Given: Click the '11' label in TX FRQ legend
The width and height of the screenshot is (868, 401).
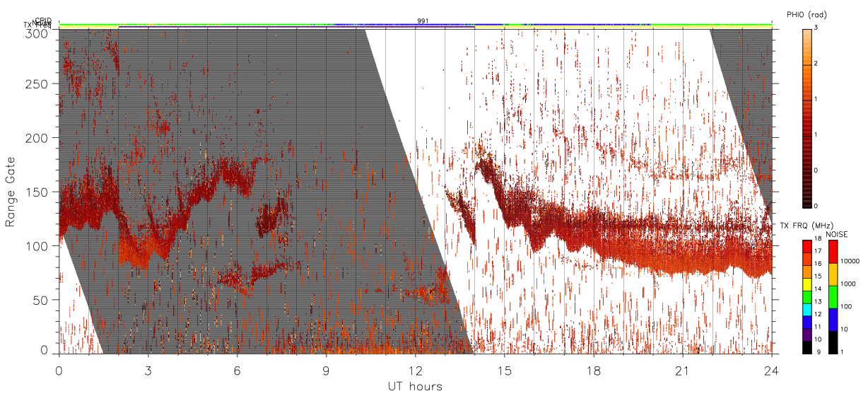Looking at the screenshot, I should click(x=818, y=327).
